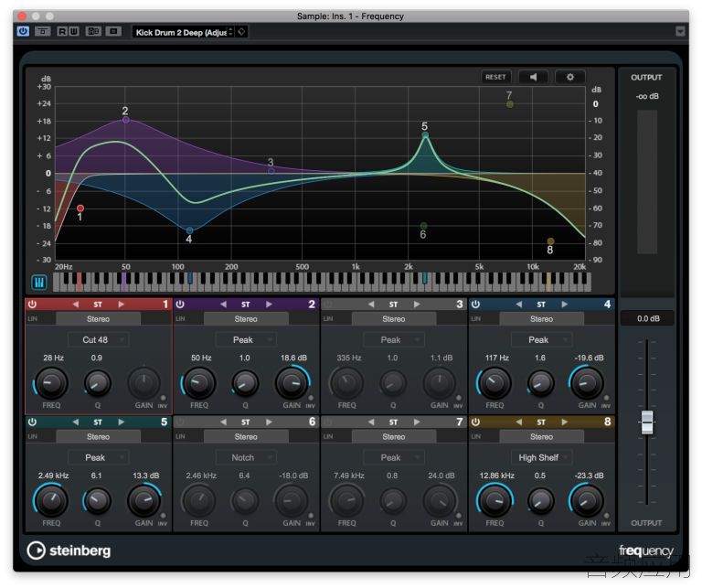Screen dimensions: 702x588
Task: Toggle band 4 LIN linear phase button
Action: 476,319
